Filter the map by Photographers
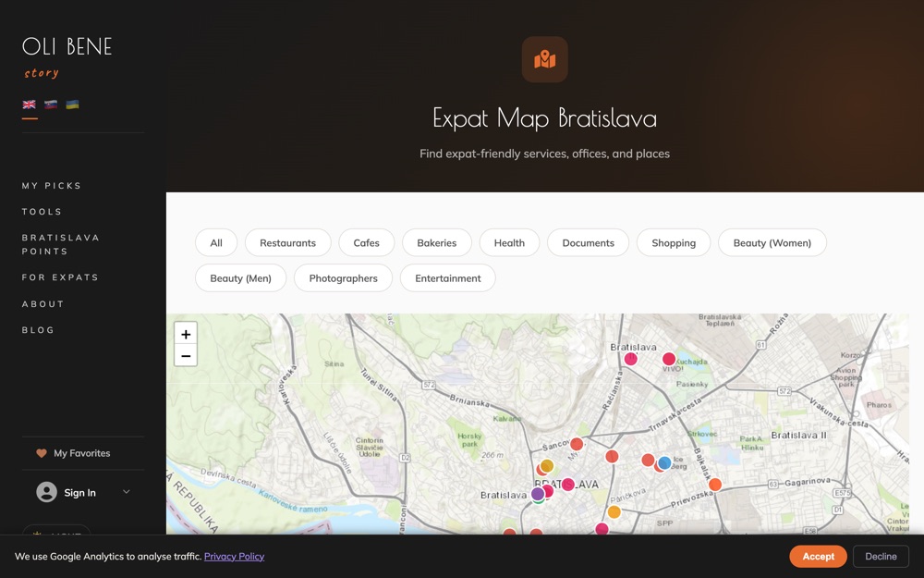Image resolution: width=924 pixels, height=578 pixels. pos(343,277)
